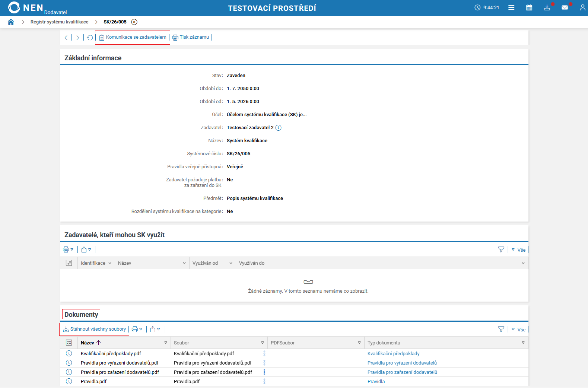
Task: Open file menu dots for Pravidla pro zařazení dodavatelů.pdf
Action: coord(264,372)
